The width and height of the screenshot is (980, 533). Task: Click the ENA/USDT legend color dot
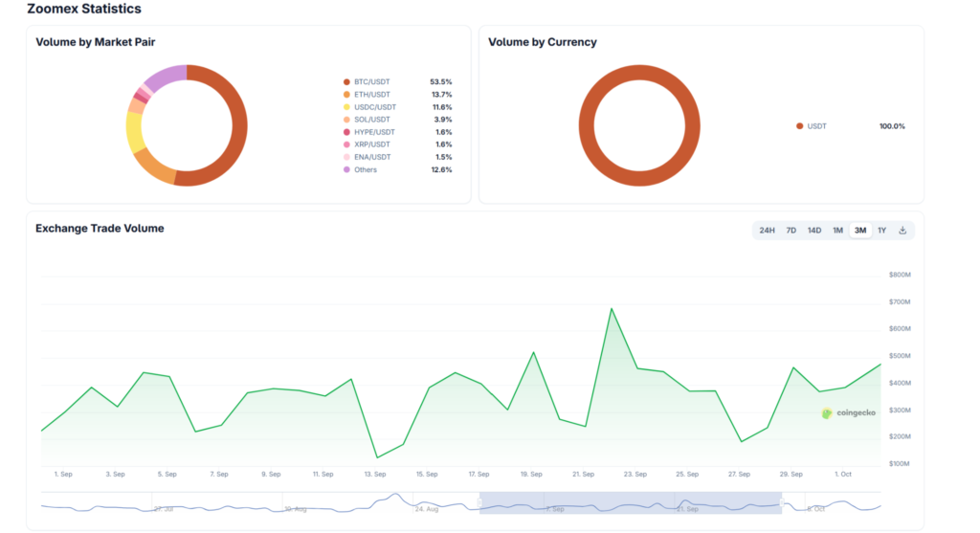pos(346,157)
